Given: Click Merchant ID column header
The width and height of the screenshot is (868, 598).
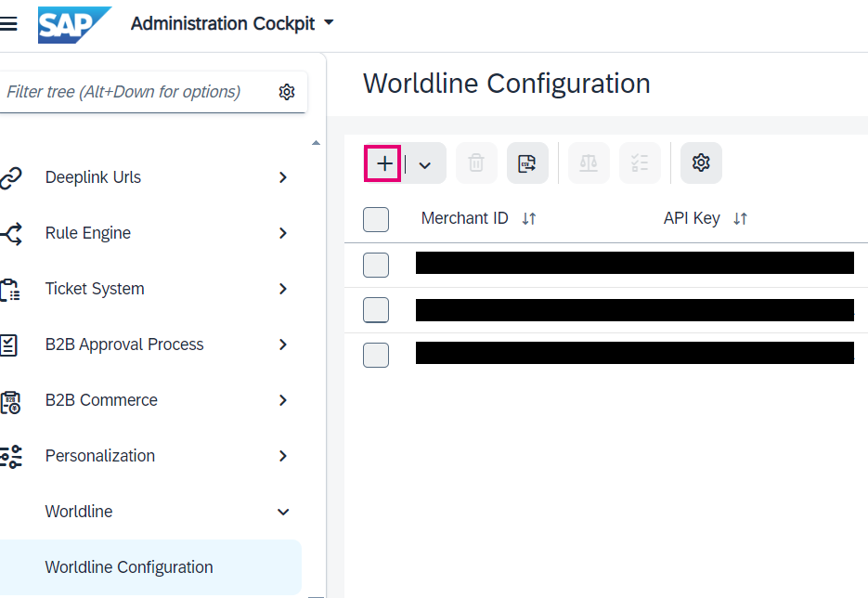Looking at the screenshot, I should coord(464,218).
